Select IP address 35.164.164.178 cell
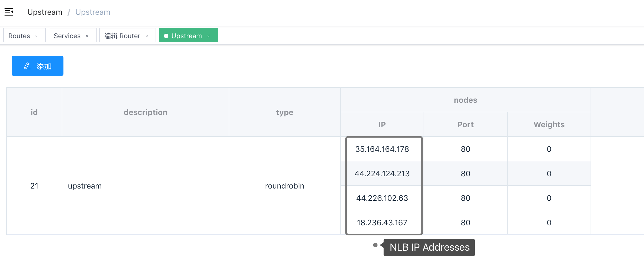 [x=382, y=149]
